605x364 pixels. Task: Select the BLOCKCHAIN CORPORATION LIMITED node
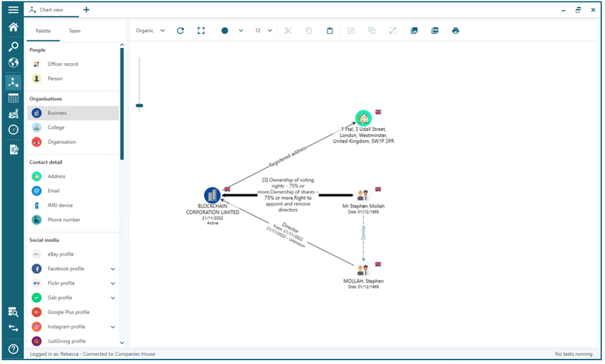point(212,196)
